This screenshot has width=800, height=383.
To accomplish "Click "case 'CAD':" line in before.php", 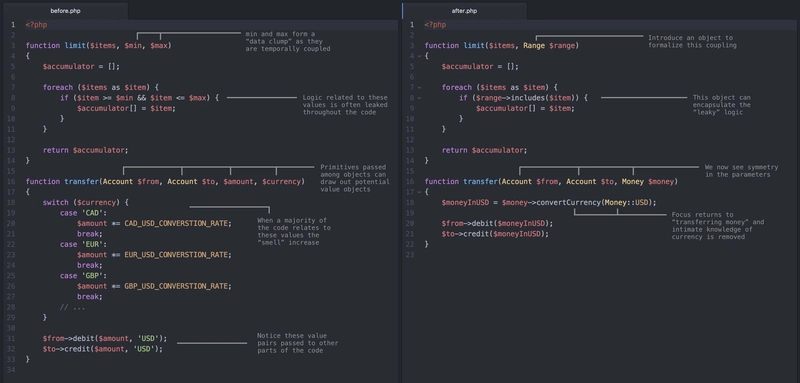I will (x=83, y=213).
